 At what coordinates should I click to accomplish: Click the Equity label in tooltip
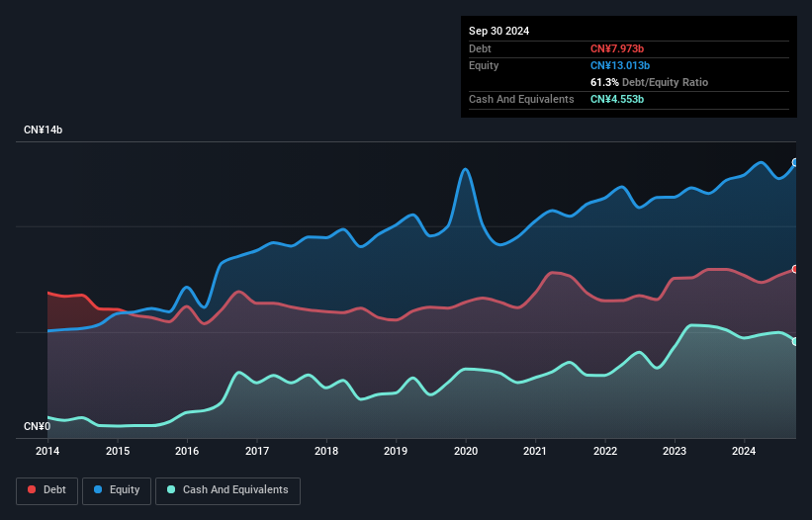click(x=484, y=65)
